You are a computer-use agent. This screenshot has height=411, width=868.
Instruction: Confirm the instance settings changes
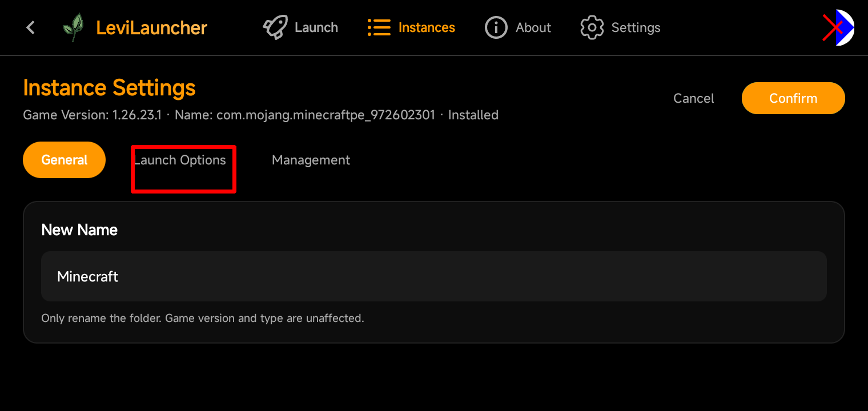tap(793, 98)
